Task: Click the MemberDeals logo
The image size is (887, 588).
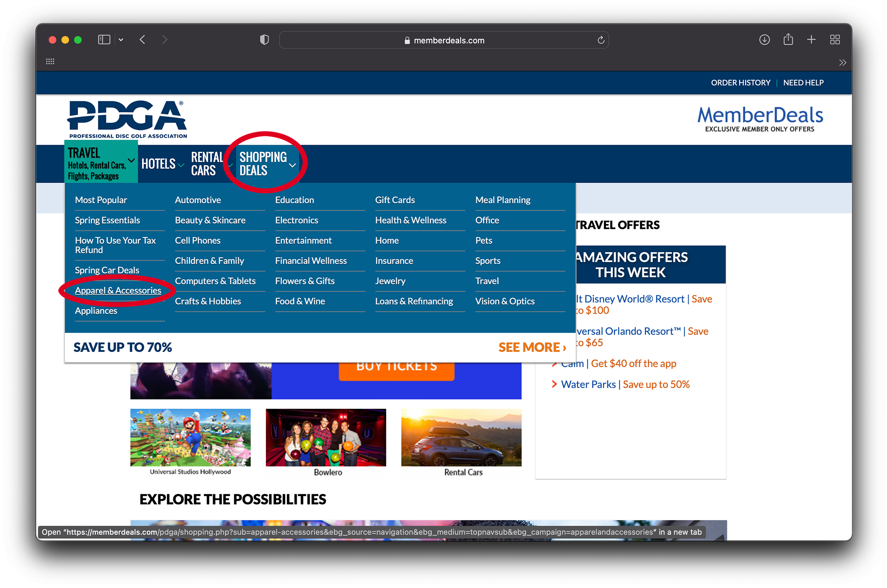Action: (760, 119)
